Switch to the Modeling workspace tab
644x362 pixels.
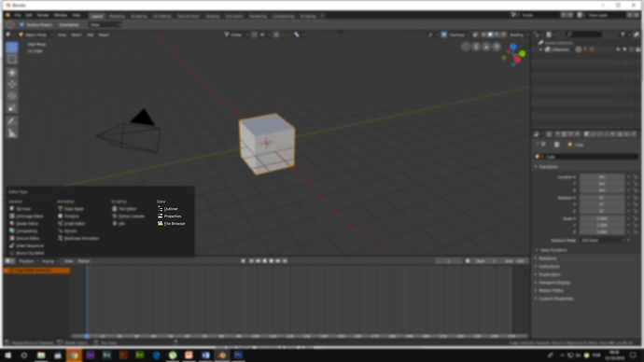(x=117, y=16)
